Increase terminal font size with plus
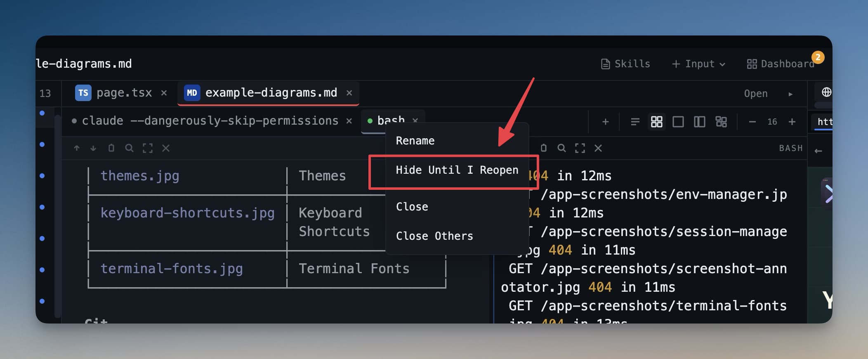The height and width of the screenshot is (359, 868). pyautogui.click(x=792, y=122)
